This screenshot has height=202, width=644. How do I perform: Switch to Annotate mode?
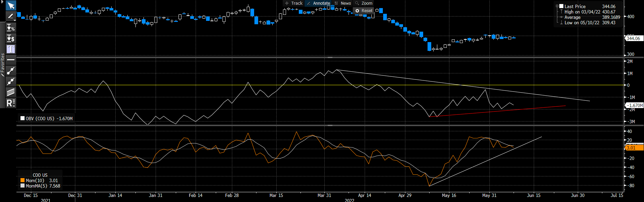(x=318, y=3)
